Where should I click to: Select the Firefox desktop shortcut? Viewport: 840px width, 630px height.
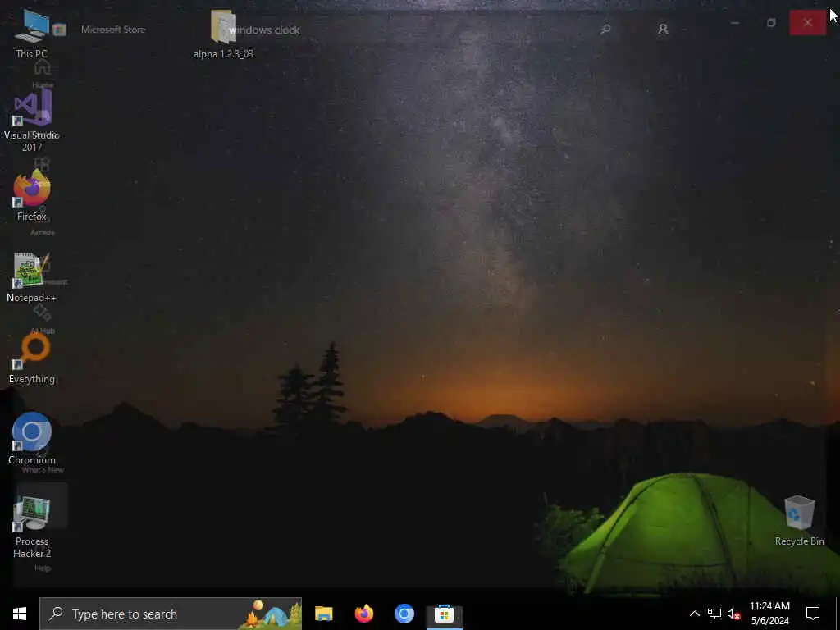tap(32, 196)
